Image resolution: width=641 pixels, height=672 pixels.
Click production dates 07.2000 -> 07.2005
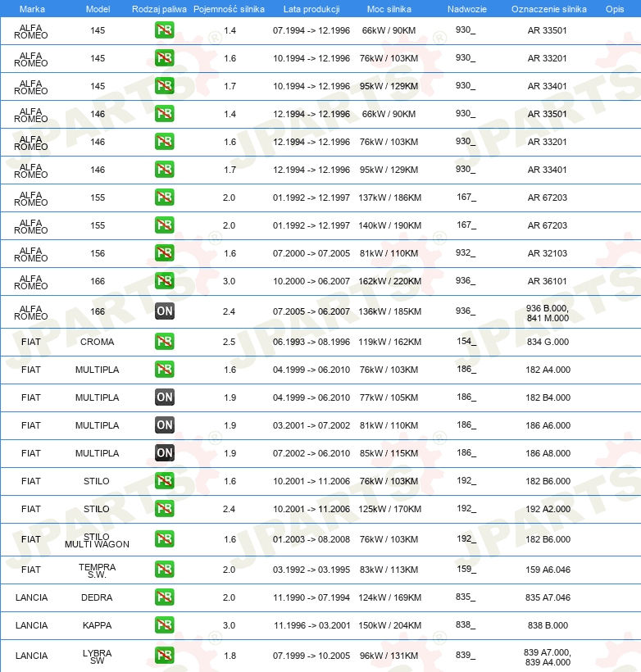[311, 253]
